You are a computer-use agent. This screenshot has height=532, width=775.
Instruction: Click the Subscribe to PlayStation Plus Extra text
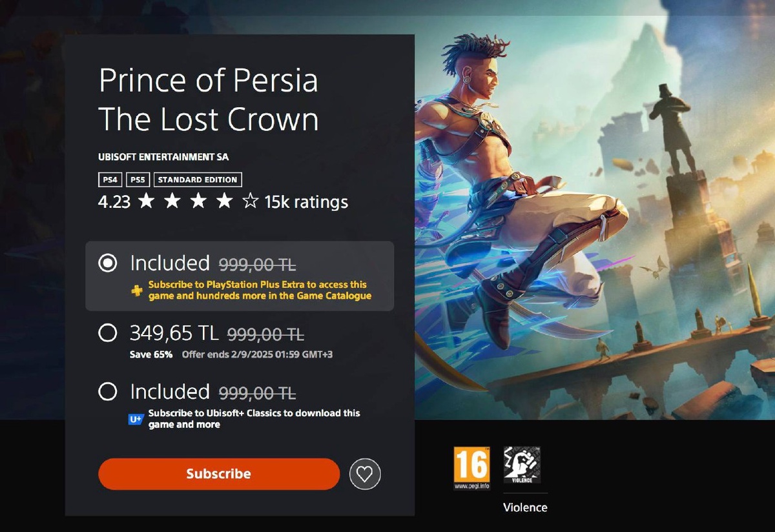click(260, 290)
